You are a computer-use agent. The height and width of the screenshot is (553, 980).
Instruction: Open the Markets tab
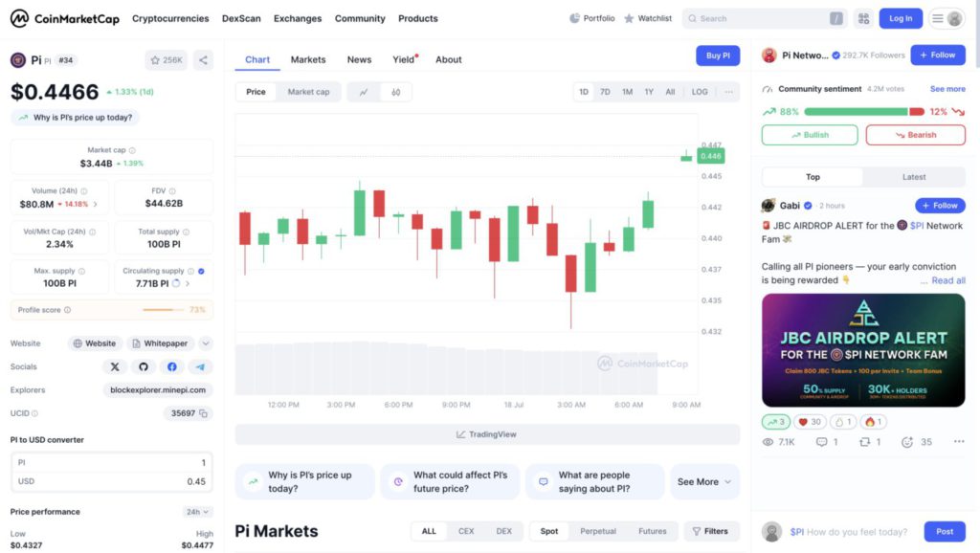coord(308,59)
